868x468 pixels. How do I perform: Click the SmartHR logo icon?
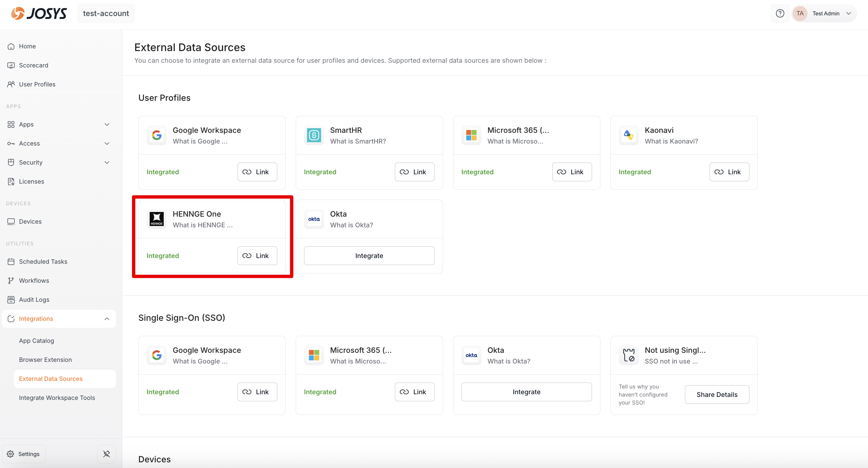pos(314,135)
